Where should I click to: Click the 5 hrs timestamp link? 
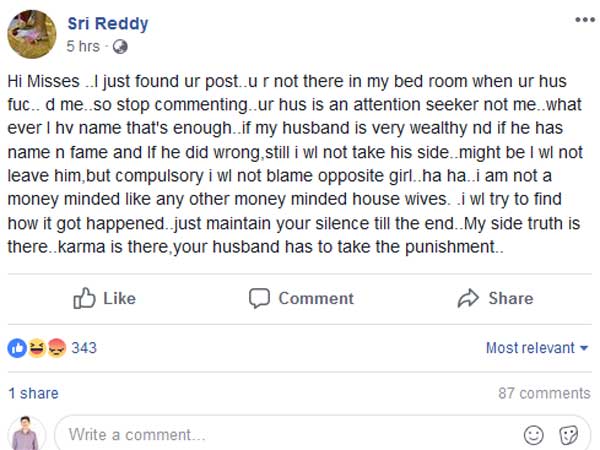pyautogui.click(x=83, y=47)
